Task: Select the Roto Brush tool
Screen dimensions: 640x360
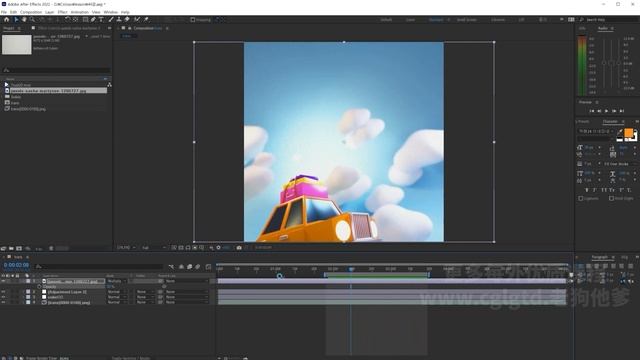Action: [x=137, y=19]
